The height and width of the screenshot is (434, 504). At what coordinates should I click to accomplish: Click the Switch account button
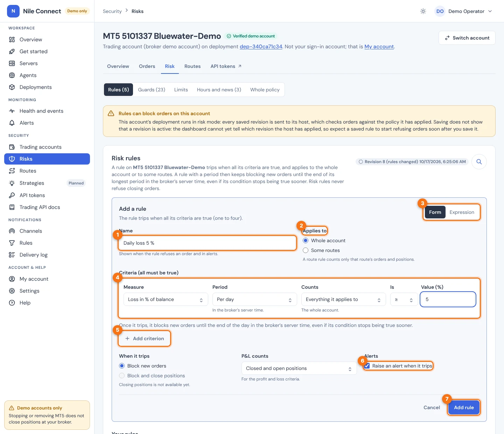click(x=467, y=38)
